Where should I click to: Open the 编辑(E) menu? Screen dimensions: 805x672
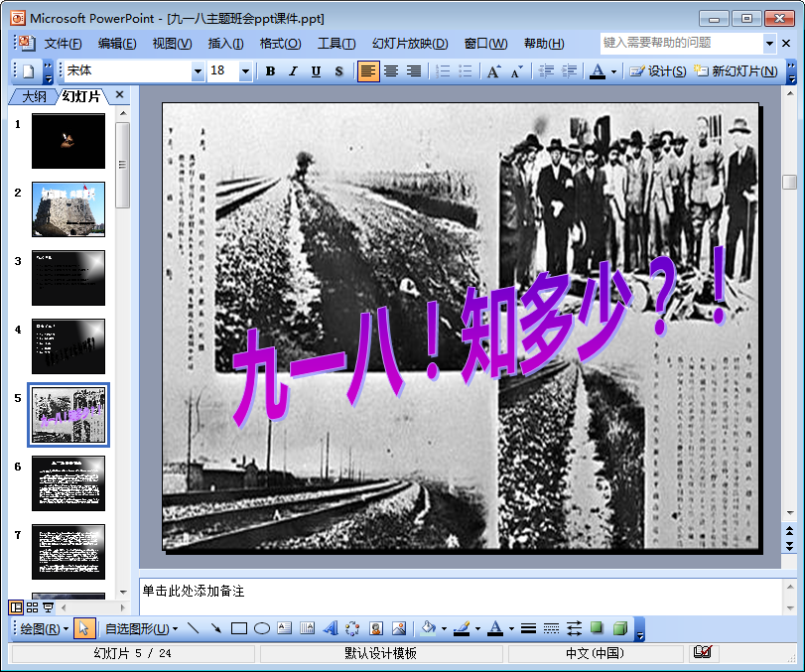(117, 44)
